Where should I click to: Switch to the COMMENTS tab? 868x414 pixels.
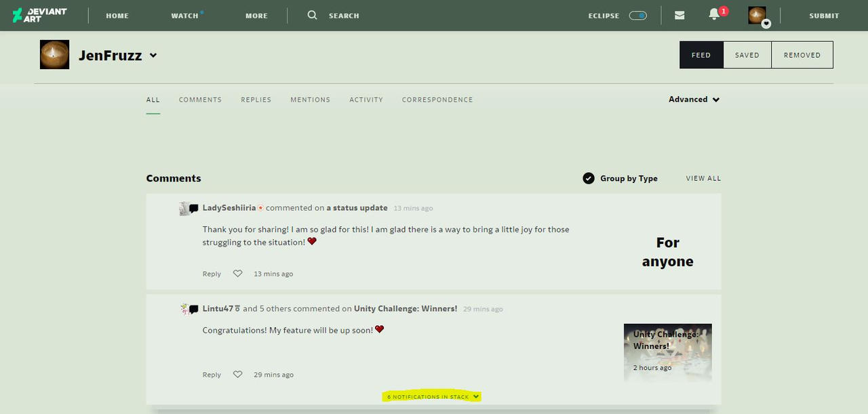point(200,100)
